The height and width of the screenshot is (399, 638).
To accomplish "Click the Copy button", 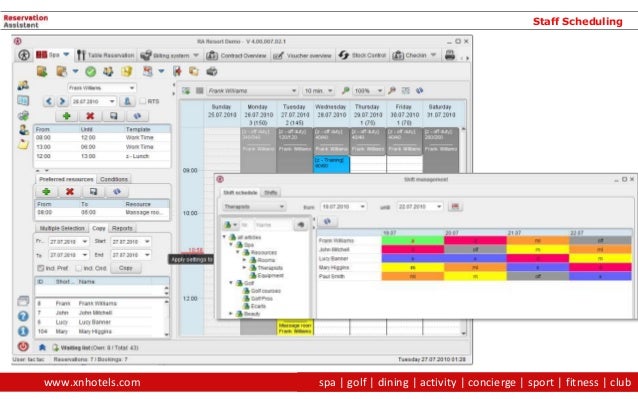I will point(126,268).
